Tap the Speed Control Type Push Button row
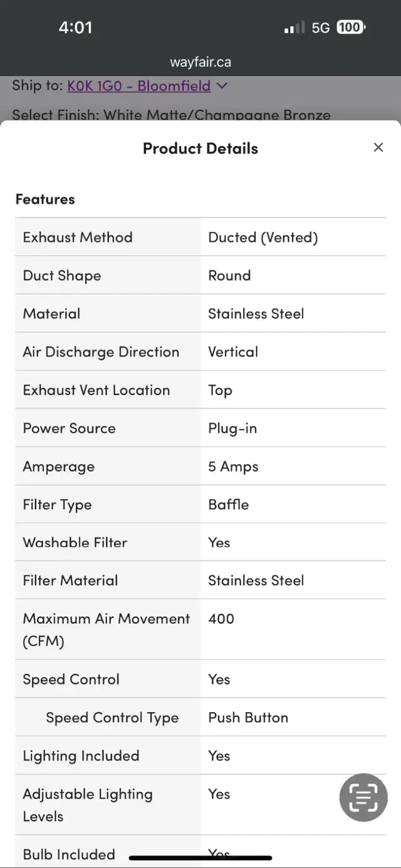Viewport: 401px width, 868px height. coord(200,718)
